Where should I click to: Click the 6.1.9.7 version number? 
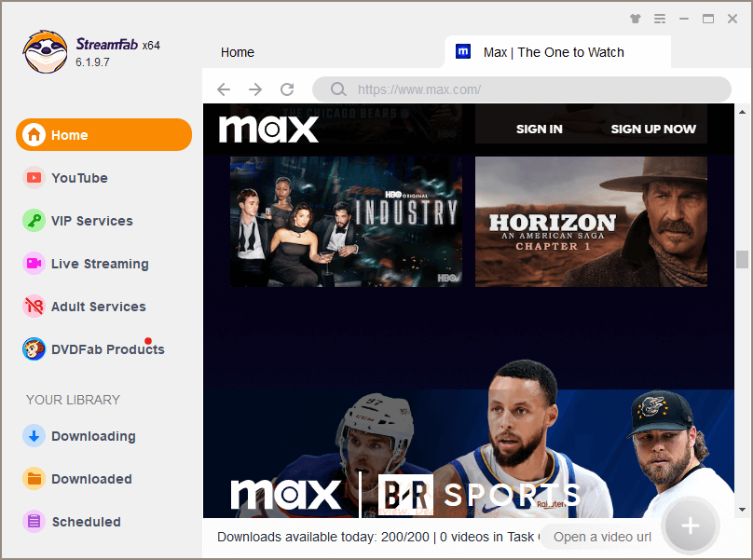[x=92, y=62]
